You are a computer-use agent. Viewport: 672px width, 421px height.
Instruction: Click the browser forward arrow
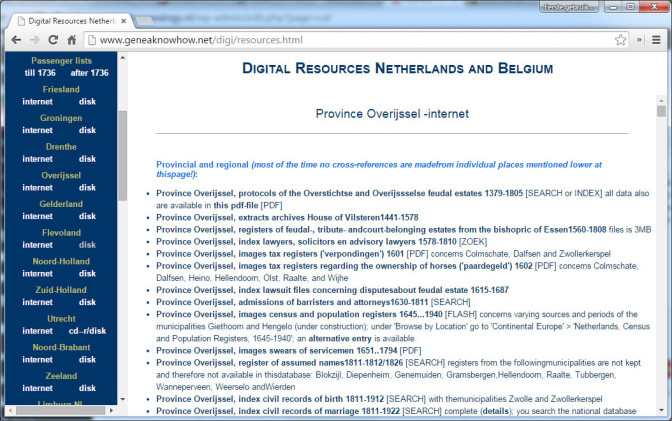34,40
